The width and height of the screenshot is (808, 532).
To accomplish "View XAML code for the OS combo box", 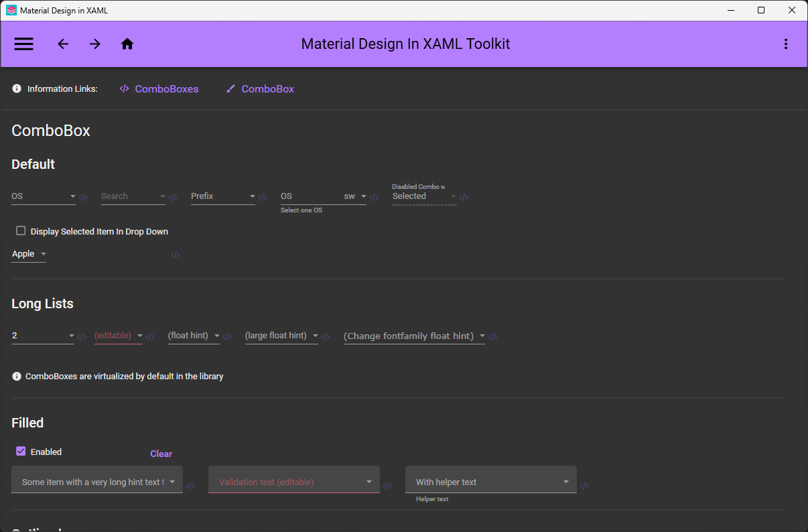I will 83,198.
